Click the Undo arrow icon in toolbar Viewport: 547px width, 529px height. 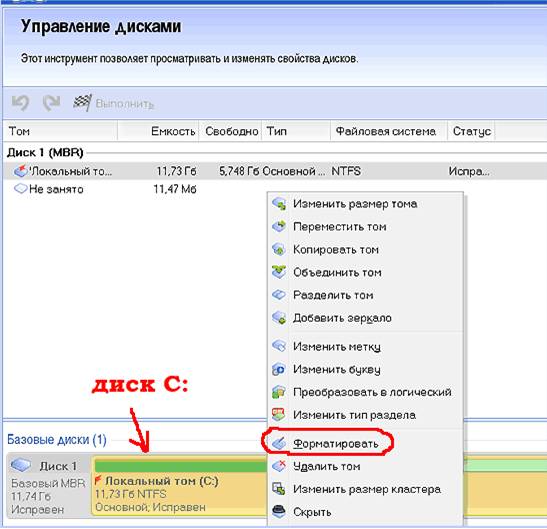[x=20, y=103]
